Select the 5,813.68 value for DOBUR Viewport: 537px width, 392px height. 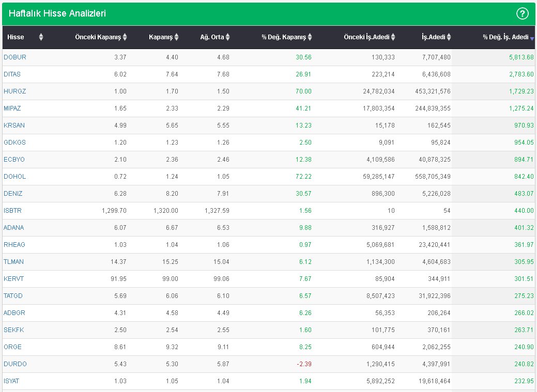click(521, 57)
